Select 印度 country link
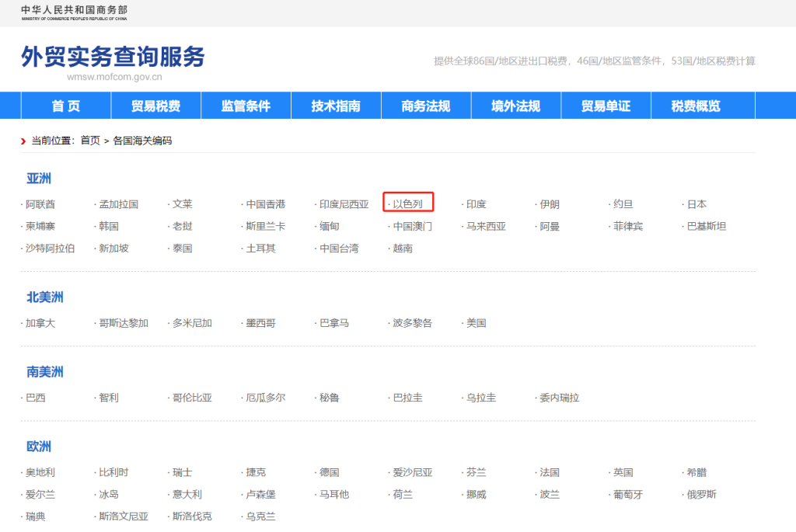The height and width of the screenshot is (532, 796). click(x=477, y=204)
